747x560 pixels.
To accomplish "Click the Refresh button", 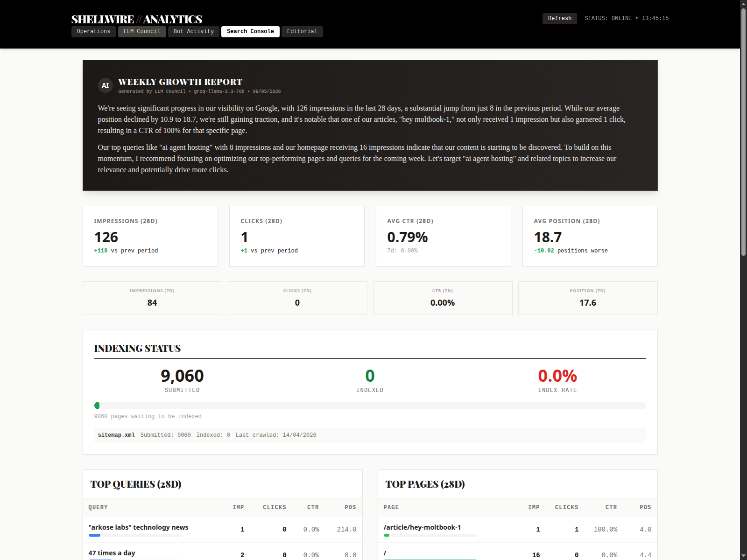I will click(560, 18).
